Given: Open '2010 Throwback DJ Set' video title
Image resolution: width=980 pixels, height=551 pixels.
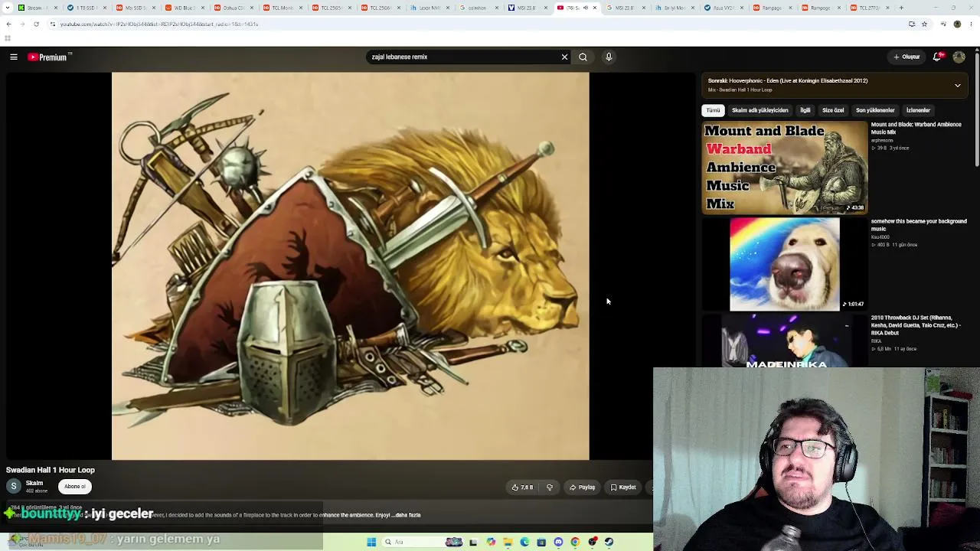Looking at the screenshot, I should pos(916,325).
